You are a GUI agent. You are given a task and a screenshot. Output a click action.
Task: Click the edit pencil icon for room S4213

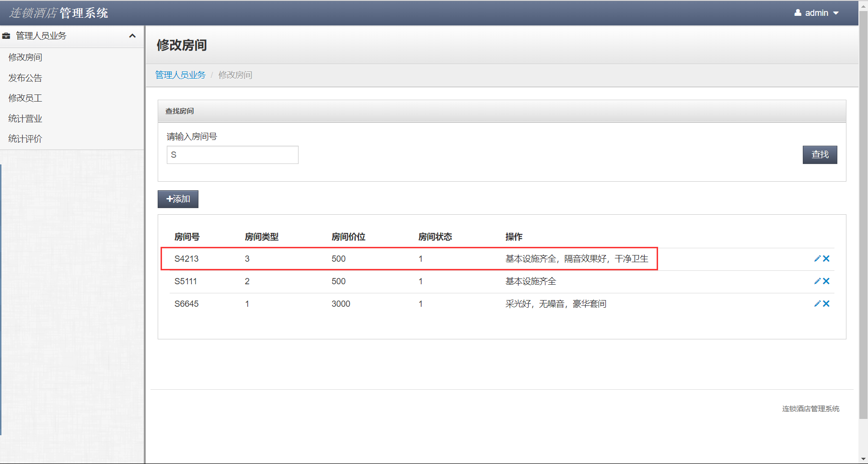coord(816,258)
